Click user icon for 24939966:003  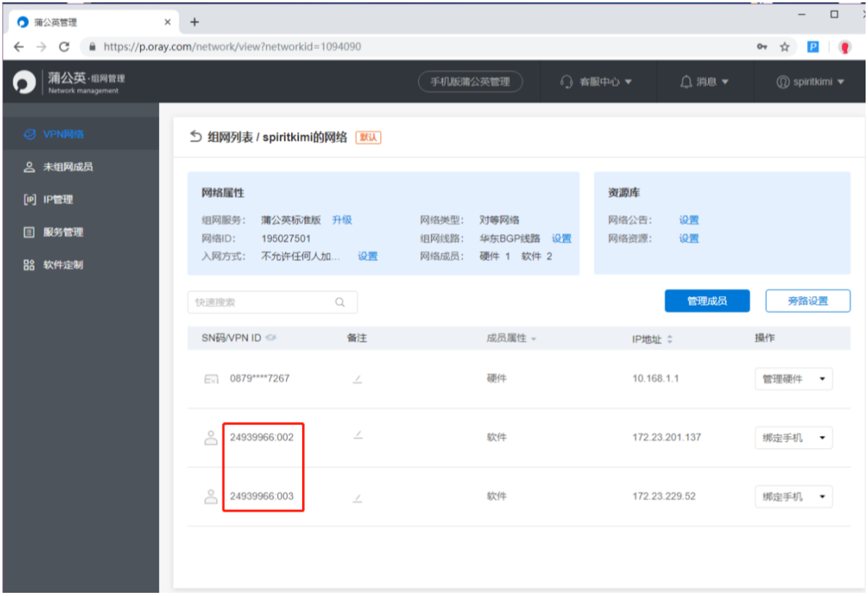pos(211,496)
